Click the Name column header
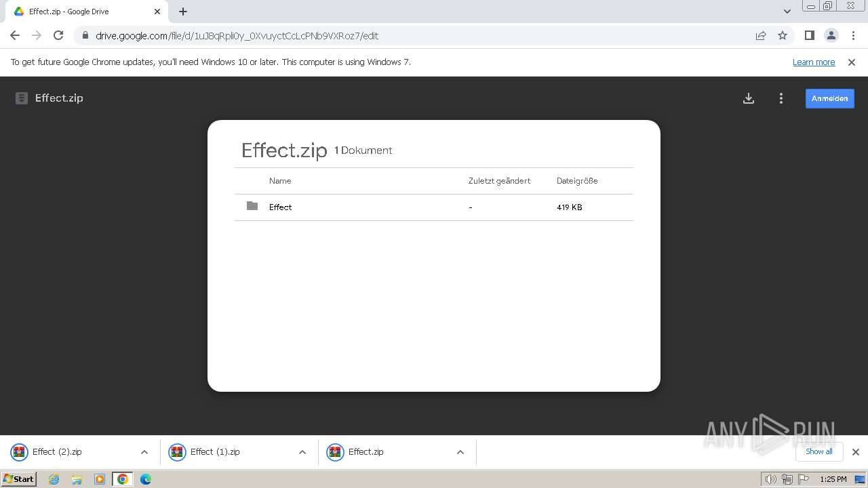868x488 pixels. pyautogui.click(x=280, y=181)
